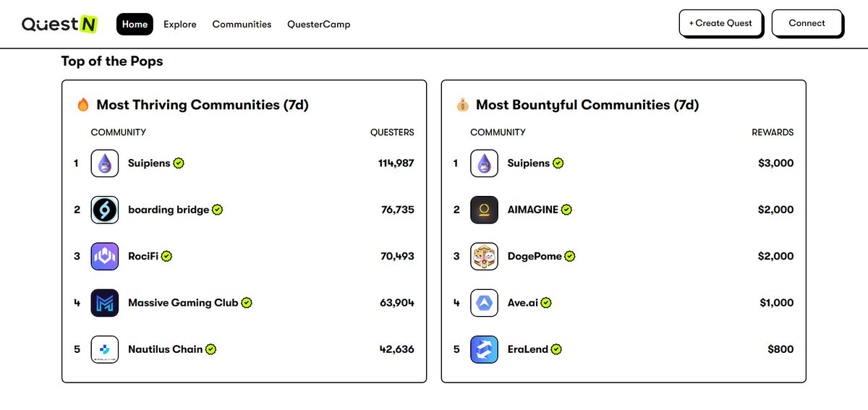Click the Nautilus Chain logo
The height and width of the screenshot is (410, 868).
(105, 349)
